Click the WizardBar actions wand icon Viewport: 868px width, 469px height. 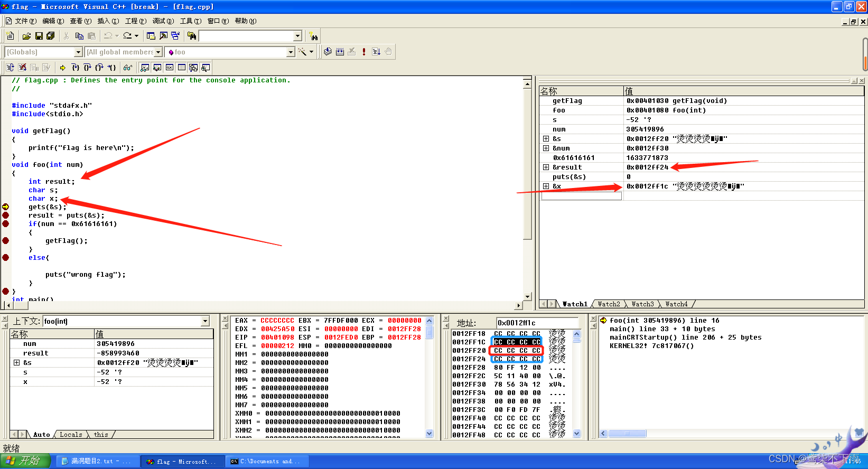coord(302,52)
